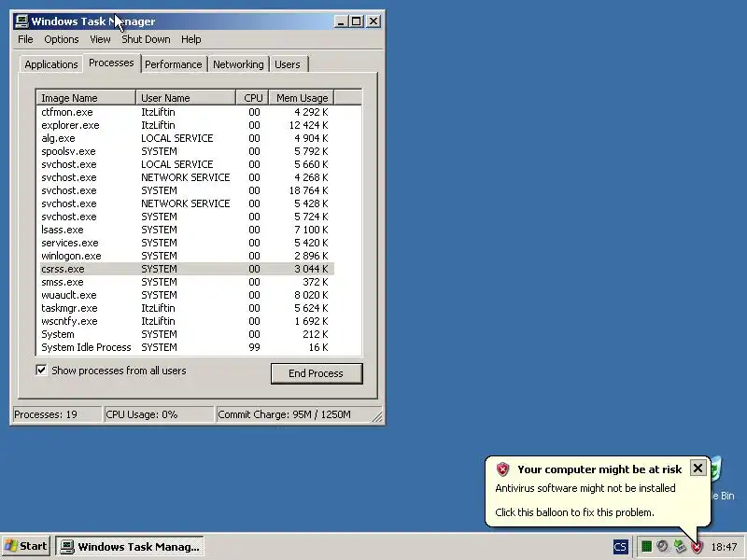Sort by the Mem Usage column header
Screen dimensions: 747x560
click(x=302, y=98)
